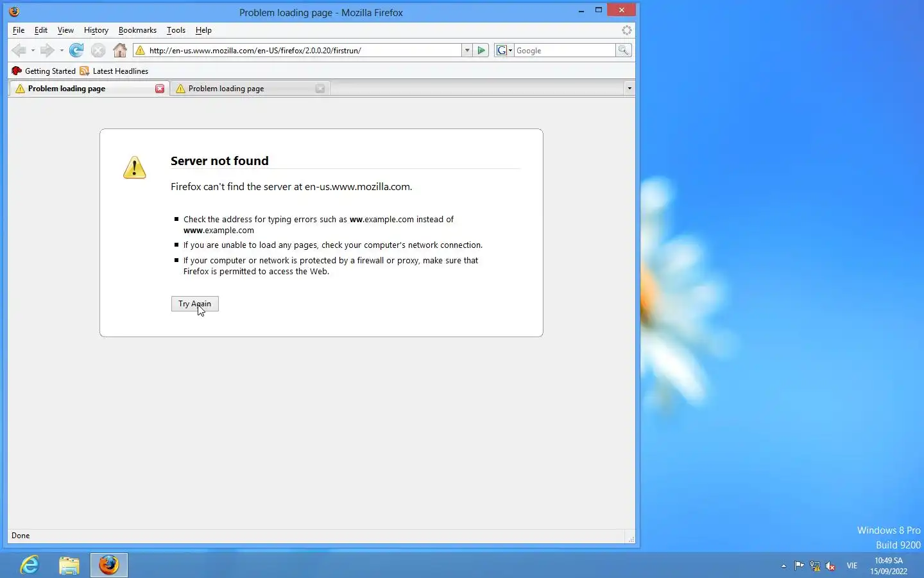
Task: Click the large warning triangle icon
Action: (135, 168)
